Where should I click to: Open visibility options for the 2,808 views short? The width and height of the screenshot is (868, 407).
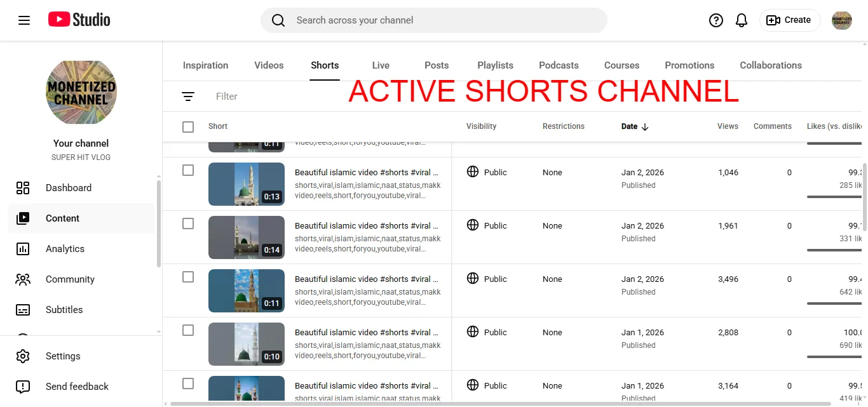click(x=487, y=332)
